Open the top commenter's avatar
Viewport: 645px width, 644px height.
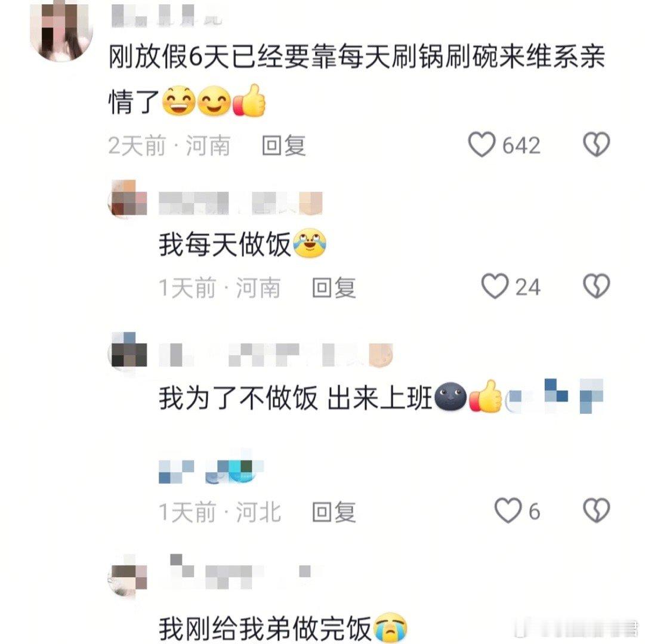click(61, 30)
